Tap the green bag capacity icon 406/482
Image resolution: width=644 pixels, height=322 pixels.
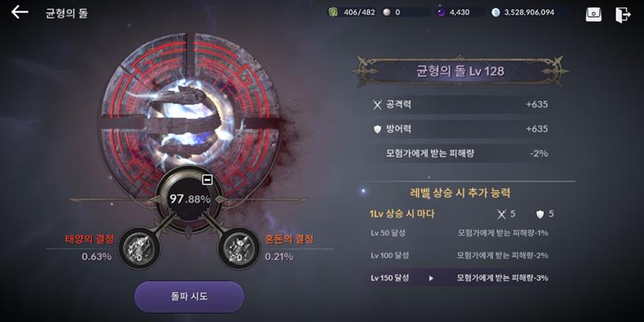(335, 12)
